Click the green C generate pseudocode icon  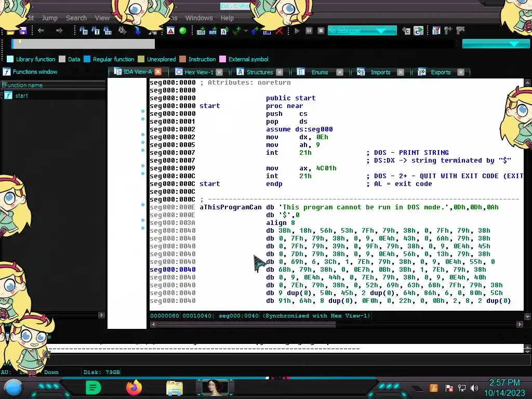click(x=419, y=31)
